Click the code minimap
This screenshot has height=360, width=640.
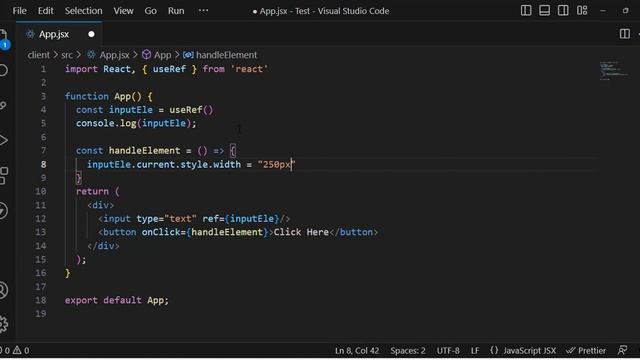tap(614, 70)
